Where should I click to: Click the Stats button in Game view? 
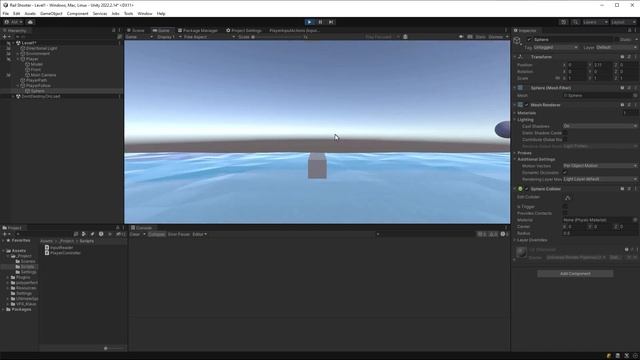[x=480, y=37]
